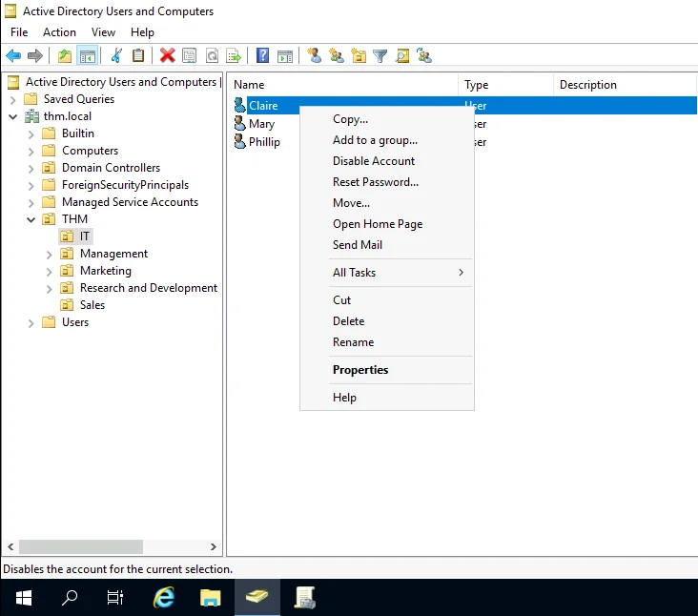Expand the Saved Queries node
The image size is (698, 616).
[x=13, y=100]
